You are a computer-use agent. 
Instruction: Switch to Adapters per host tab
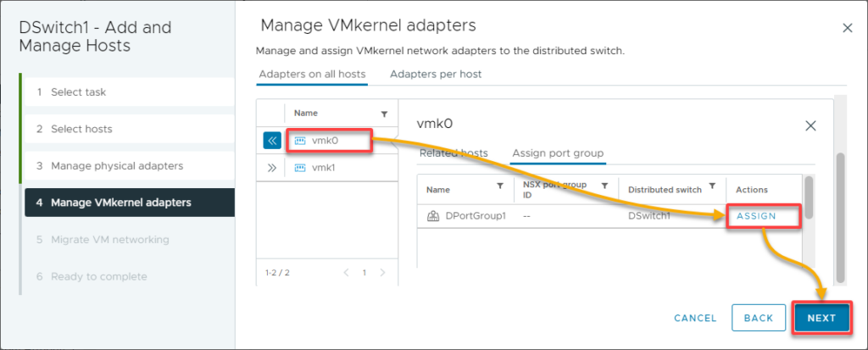[x=436, y=74]
